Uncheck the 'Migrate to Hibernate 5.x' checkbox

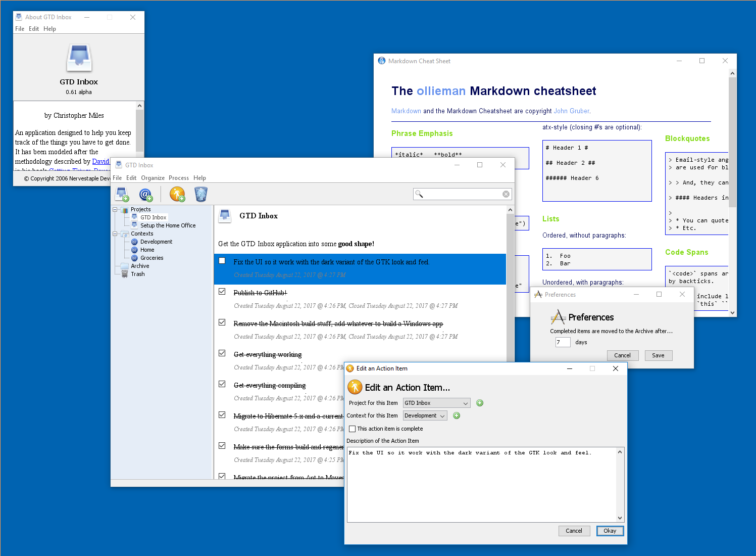click(222, 415)
